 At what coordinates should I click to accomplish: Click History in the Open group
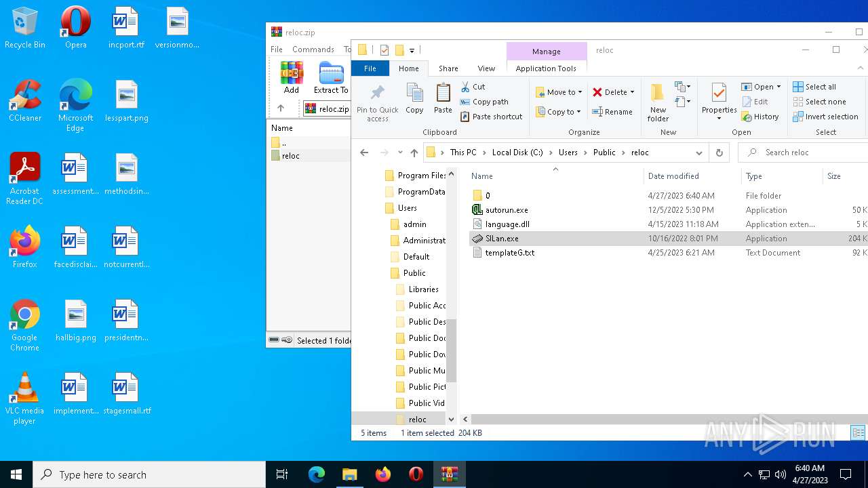[760, 117]
